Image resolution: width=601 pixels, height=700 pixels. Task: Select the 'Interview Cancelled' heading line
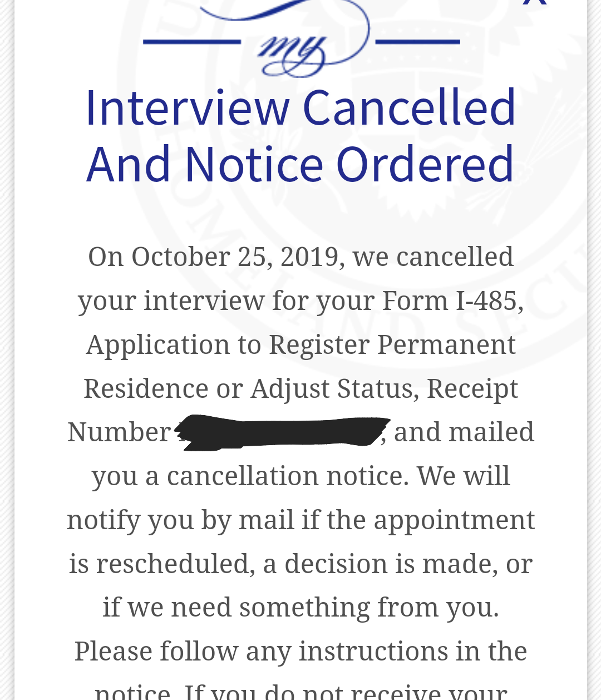300,107
